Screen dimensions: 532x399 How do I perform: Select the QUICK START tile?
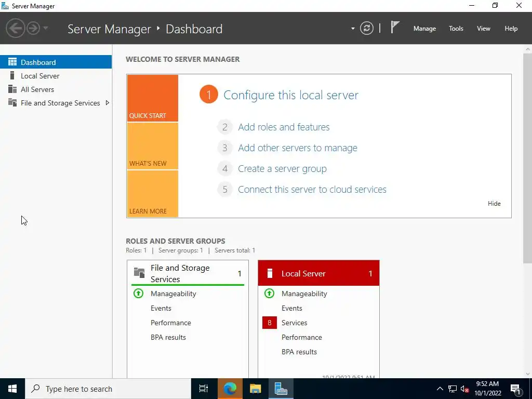pos(152,98)
